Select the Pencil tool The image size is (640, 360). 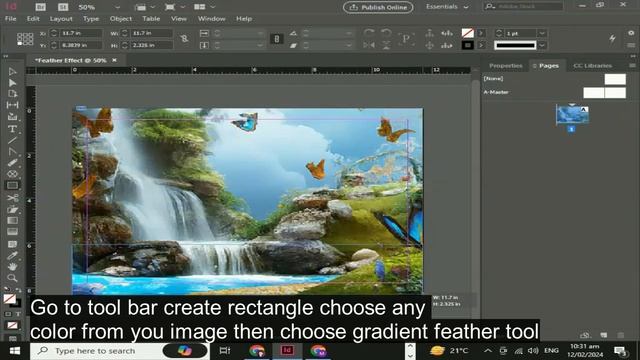click(x=12, y=163)
